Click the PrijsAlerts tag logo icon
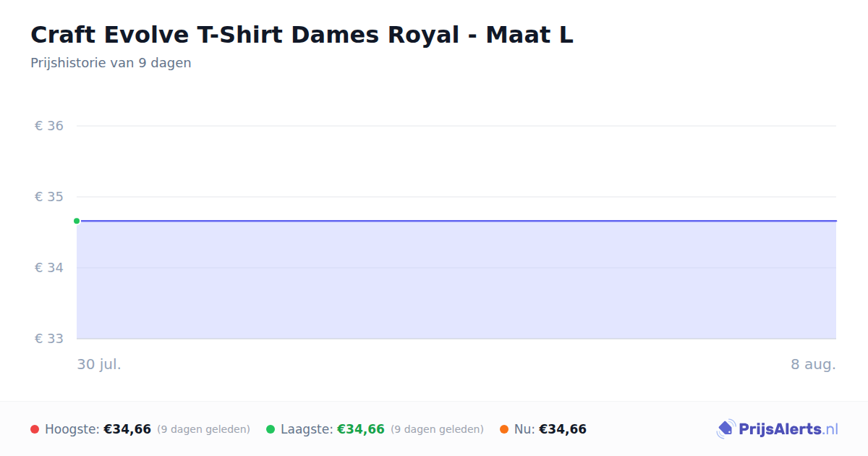This screenshot has width=868, height=456. (726, 429)
